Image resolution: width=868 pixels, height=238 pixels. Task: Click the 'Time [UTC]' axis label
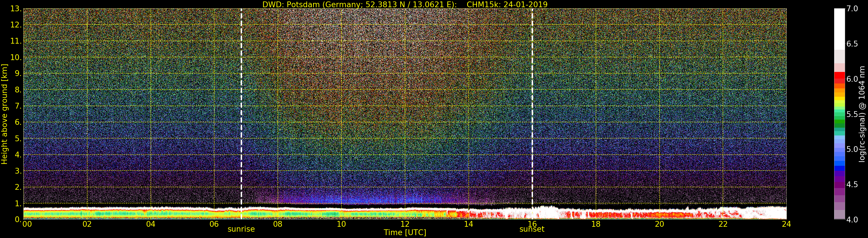point(405,233)
